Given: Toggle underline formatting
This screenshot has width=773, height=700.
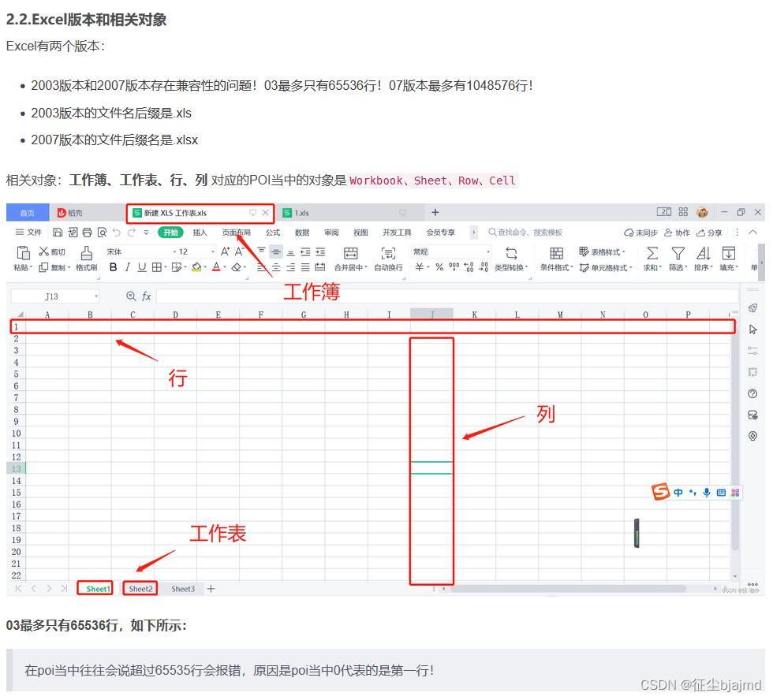Looking at the screenshot, I should [141, 265].
